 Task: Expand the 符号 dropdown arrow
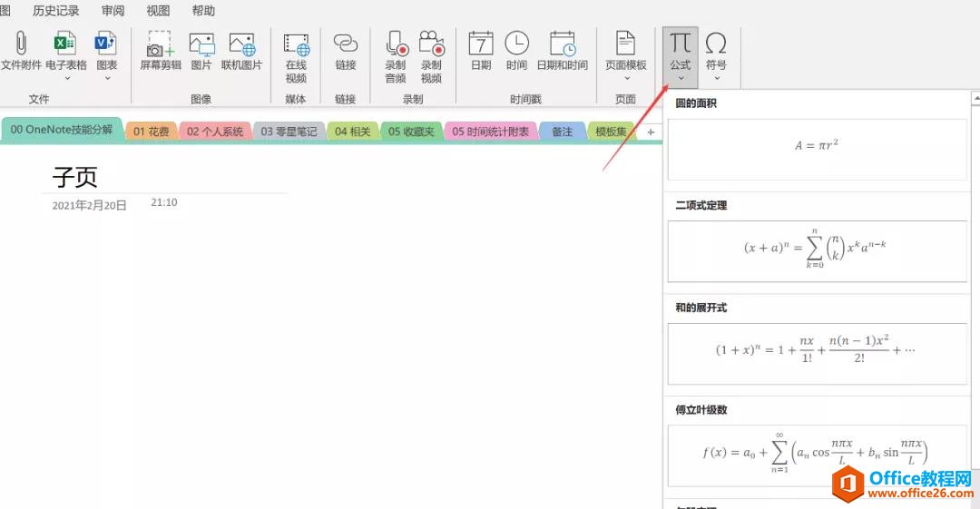pyautogui.click(x=716, y=78)
